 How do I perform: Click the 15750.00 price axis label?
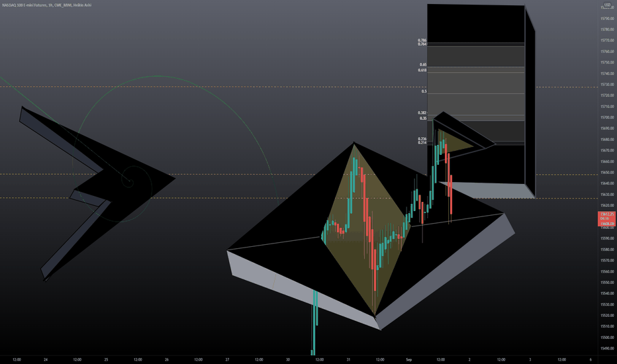(607, 63)
